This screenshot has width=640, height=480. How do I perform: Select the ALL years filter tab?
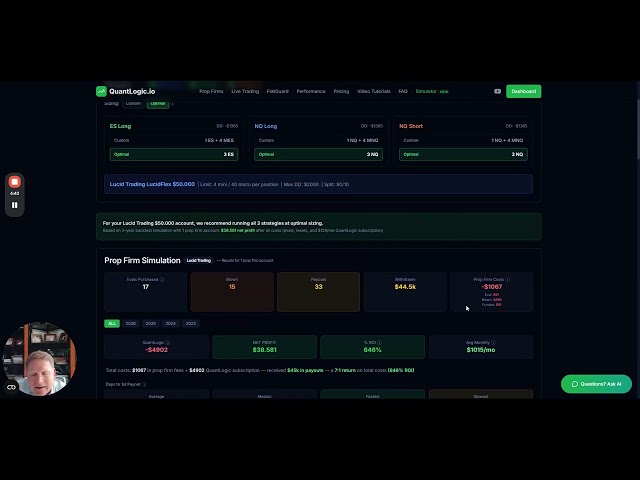pos(112,324)
